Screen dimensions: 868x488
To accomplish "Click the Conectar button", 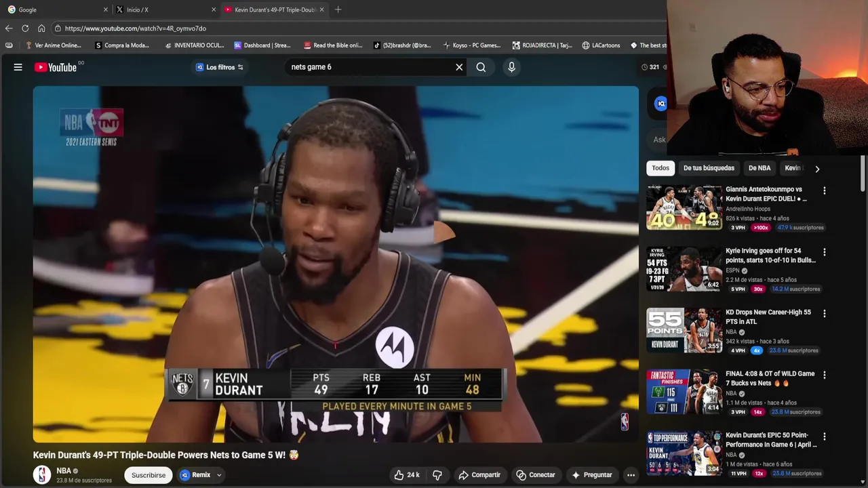I will click(536, 475).
